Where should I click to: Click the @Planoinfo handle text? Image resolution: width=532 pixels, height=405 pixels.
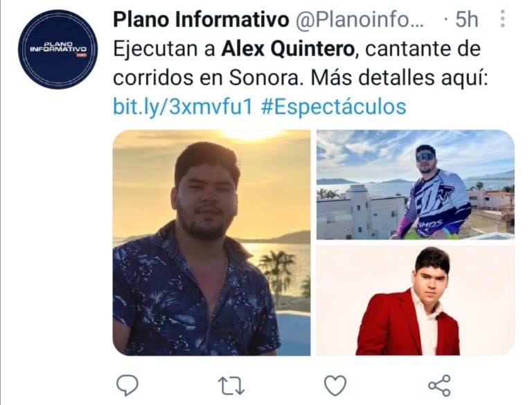pyautogui.click(x=360, y=19)
